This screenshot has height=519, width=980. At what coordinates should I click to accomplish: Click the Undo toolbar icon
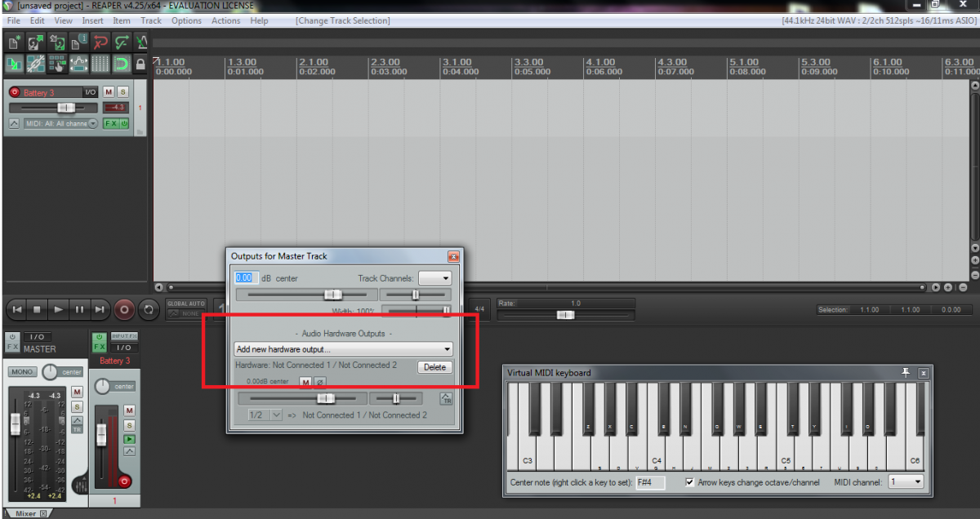point(100,42)
